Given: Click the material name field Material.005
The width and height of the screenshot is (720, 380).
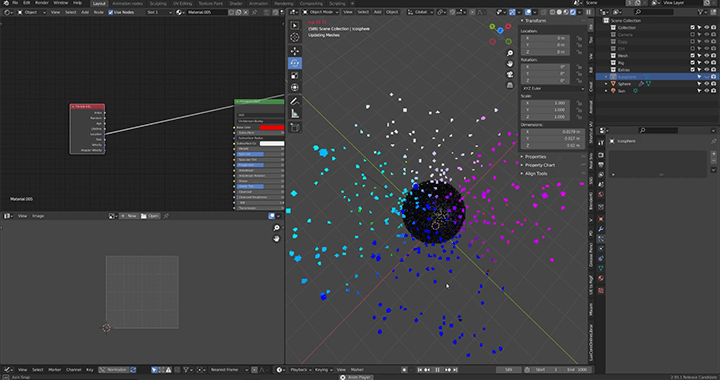Looking at the screenshot, I should pos(207,12).
